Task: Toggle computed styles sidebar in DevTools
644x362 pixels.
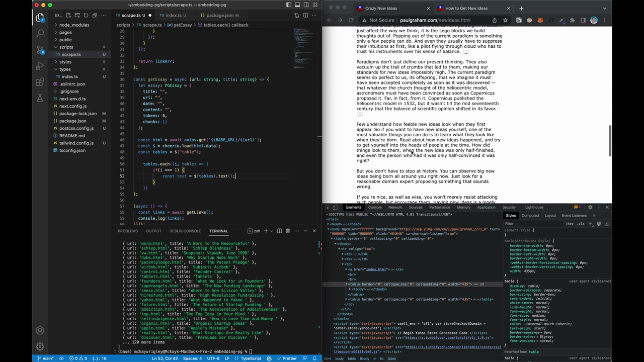Action: [607, 224]
